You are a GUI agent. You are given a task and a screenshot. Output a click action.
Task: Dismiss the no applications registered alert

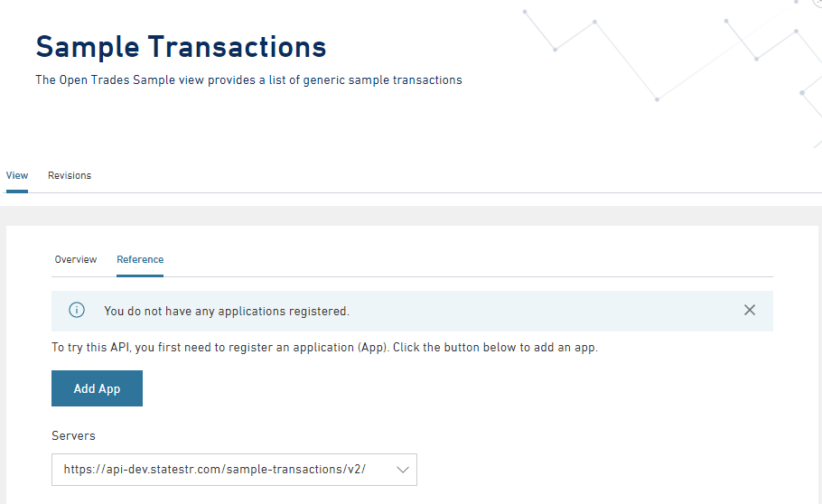(749, 310)
